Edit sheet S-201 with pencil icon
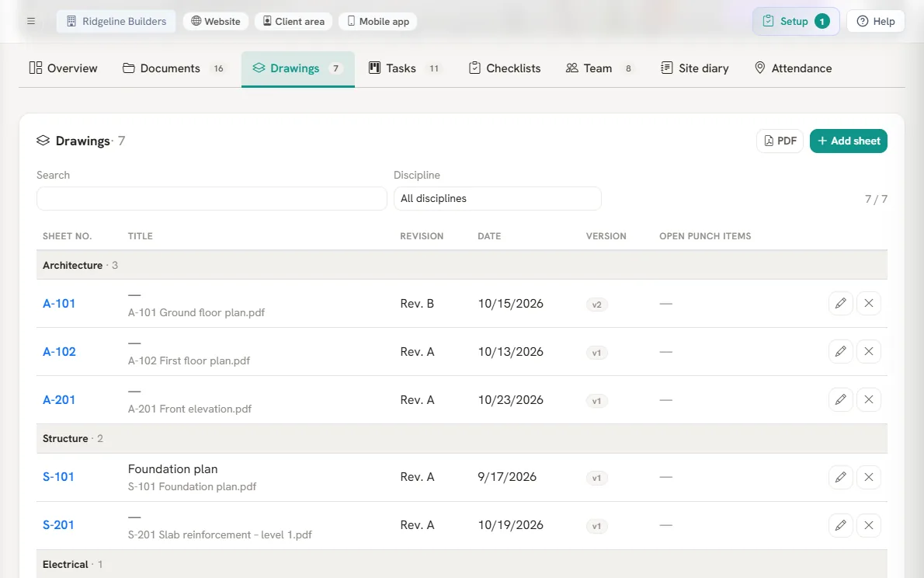924x578 pixels. click(x=840, y=525)
